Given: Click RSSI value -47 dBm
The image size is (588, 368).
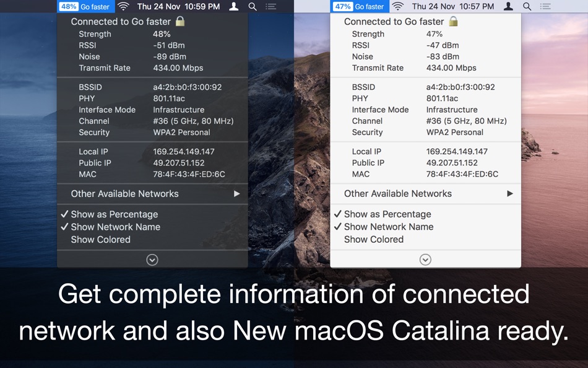Looking at the screenshot, I should (443, 45).
